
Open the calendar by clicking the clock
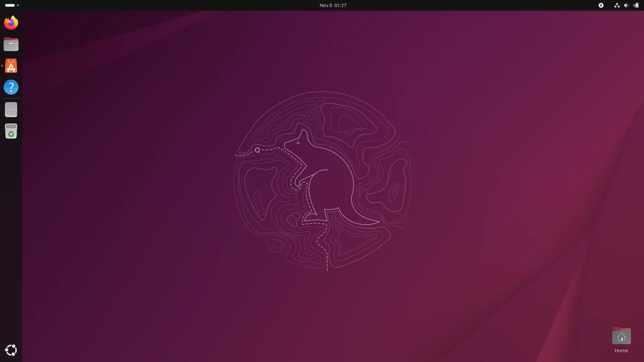(332, 5)
